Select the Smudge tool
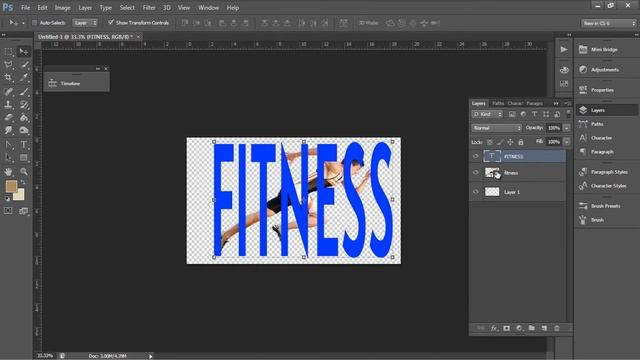Viewport: 640px width, 360px height. pyautogui.click(x=8, y=130)
